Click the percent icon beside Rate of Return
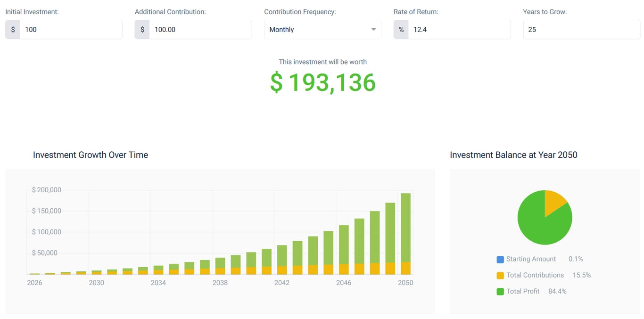 (400, 29)
